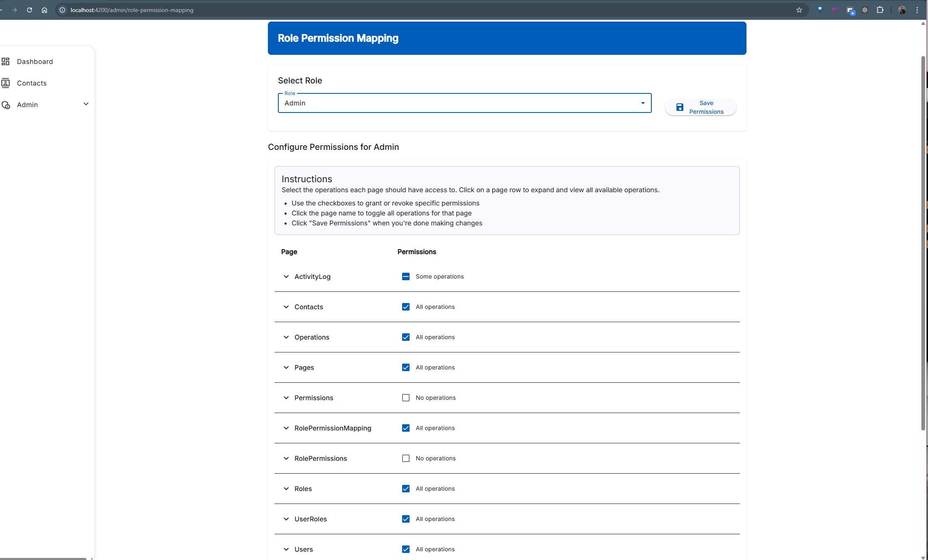Expand the Operations row chevron
928x560 pixels.
click(286, 337)
